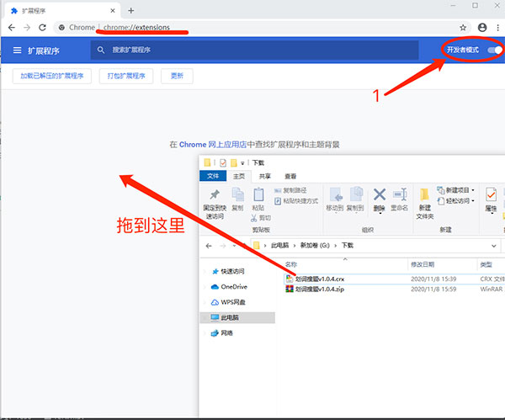Image resolution: width=505 pixels, height=420 pixels.
Task: Open the Chrome profile avatar icon
Action: tap(482, 28)
